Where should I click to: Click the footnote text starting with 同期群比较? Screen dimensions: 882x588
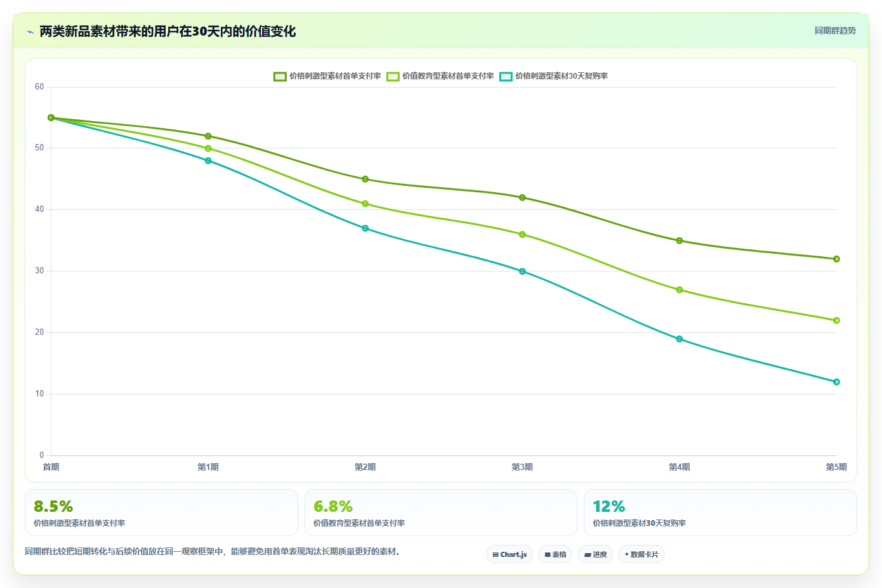point(213,552)
